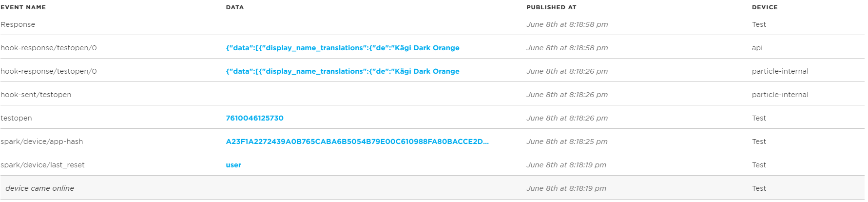Click the PUBLISHED AT column header
868x202 pixels.
(x=551, y=7)
